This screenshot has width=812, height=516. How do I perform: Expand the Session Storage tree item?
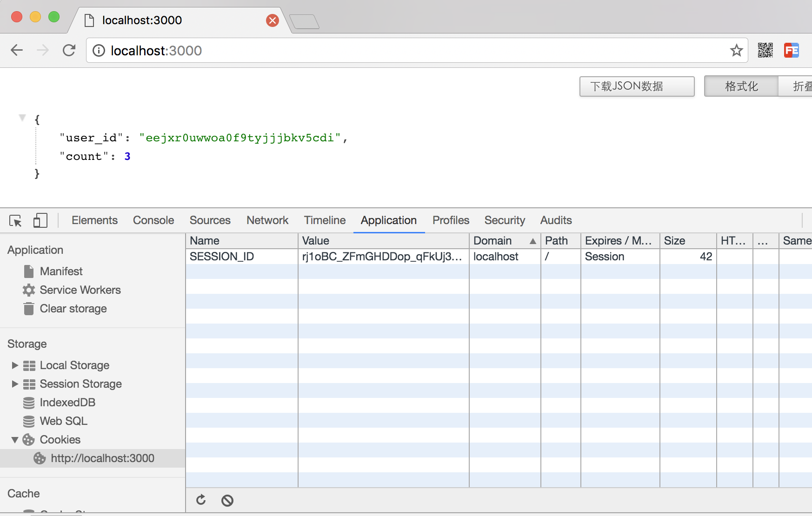click(15, 384)
